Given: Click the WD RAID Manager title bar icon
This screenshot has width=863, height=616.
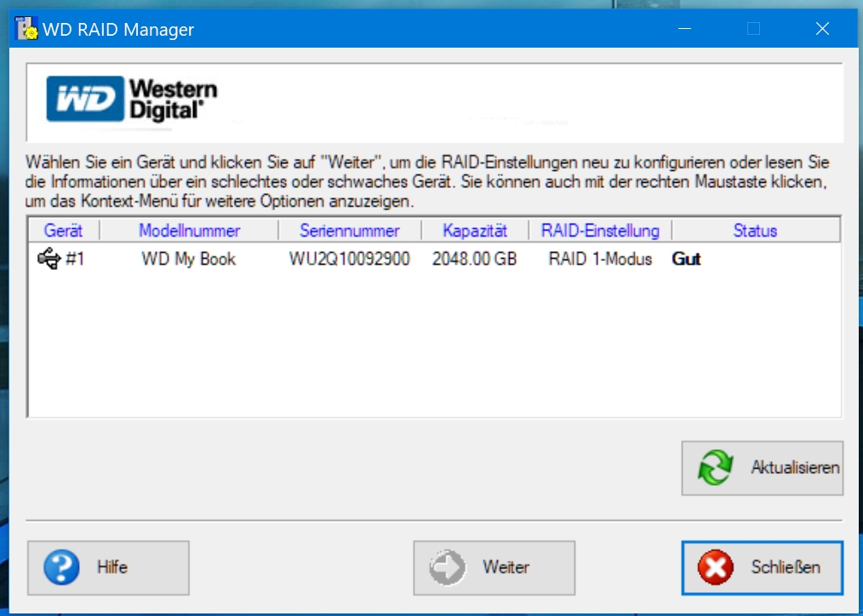Looking at the screenshot, I should click(26, 28).
